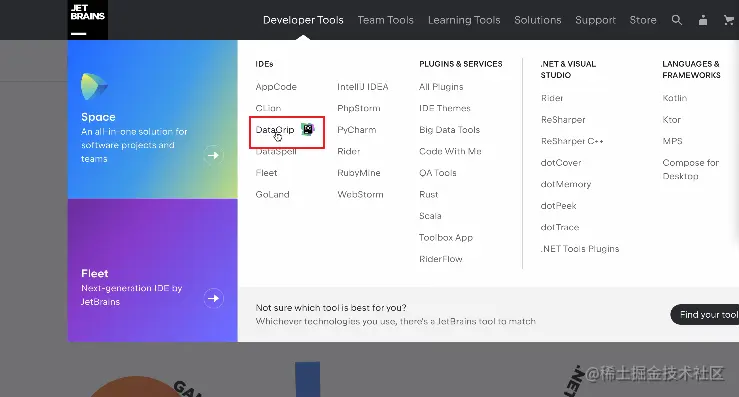Open the RiderFlow link
This screenshot has width=739, height=397.
441,259
